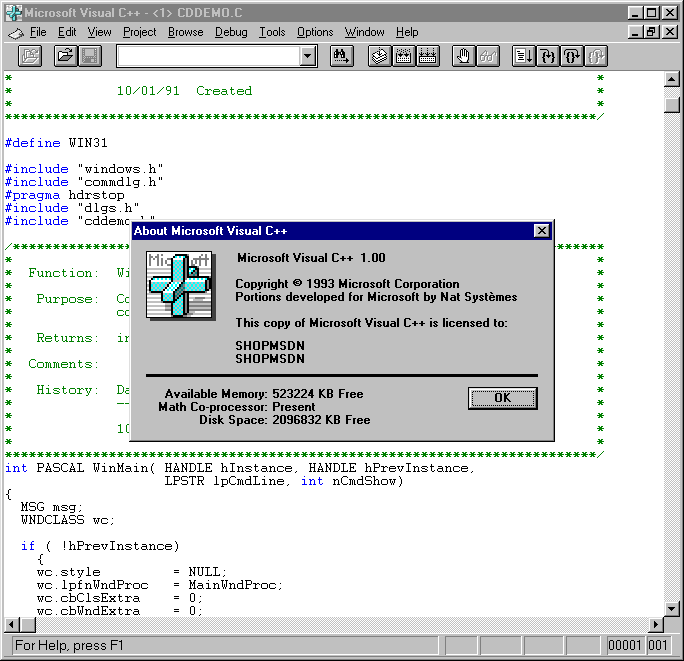Viewport: 684px width, 661px height.
Task: Click 'For Help, press F1' status text
Action: pos(69,645)
